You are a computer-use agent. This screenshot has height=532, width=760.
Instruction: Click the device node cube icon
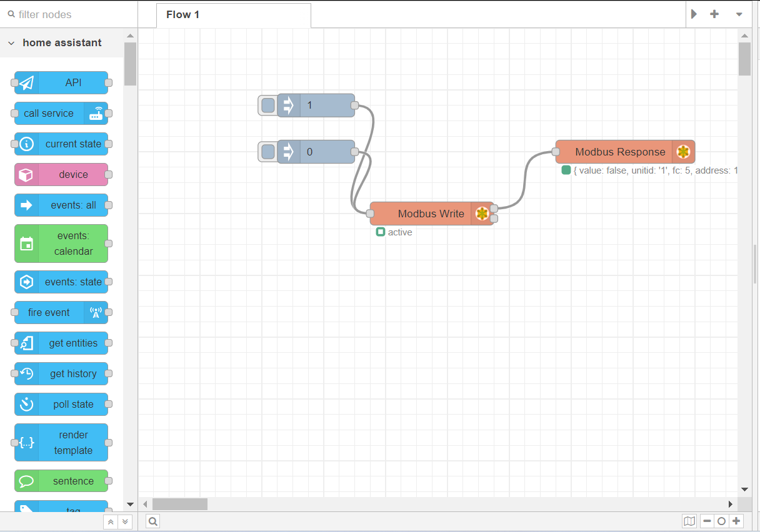(26, 175)
